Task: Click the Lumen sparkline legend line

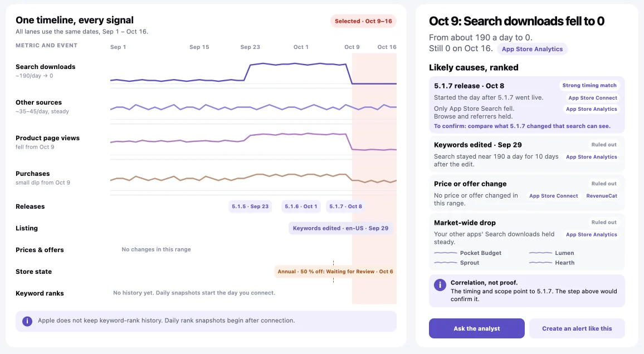Action: coord(540,253)
